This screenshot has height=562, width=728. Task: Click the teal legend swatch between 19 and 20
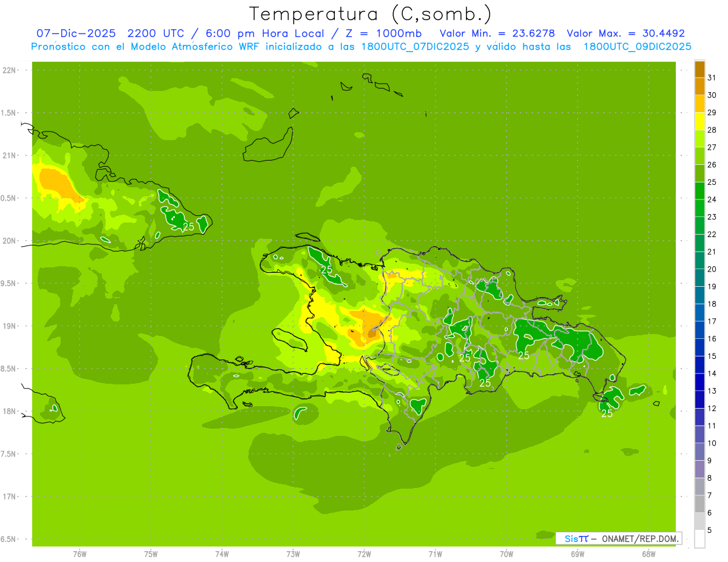pos(699,278)
